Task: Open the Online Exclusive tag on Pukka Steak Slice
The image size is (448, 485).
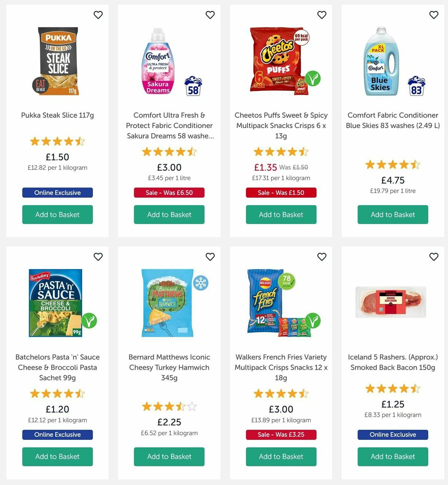Action: [x=57, y=193]
